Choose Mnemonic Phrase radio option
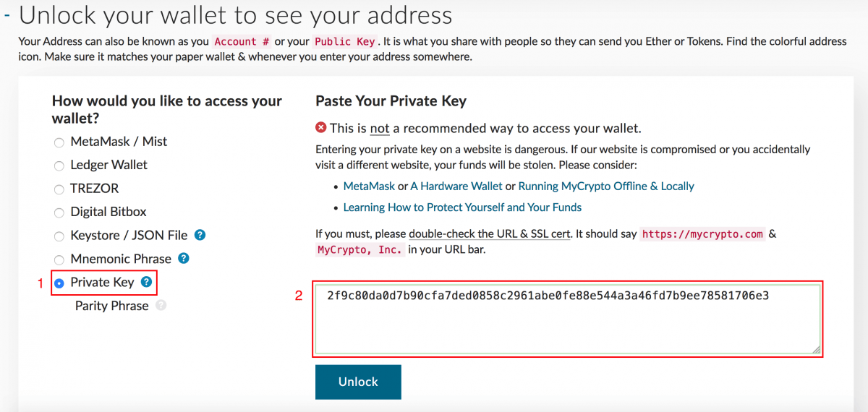The width and height of the screenshot is (868, 412). 59,259
